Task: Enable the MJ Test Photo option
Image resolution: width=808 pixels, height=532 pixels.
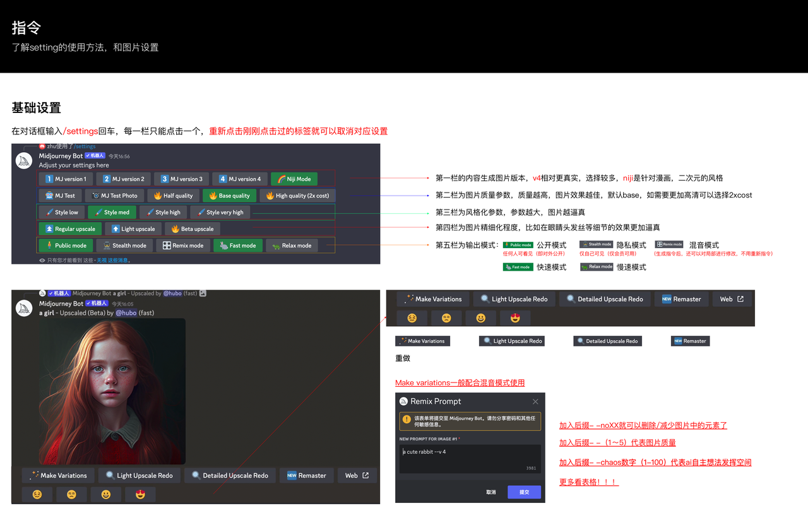Action: coord(114,196)
